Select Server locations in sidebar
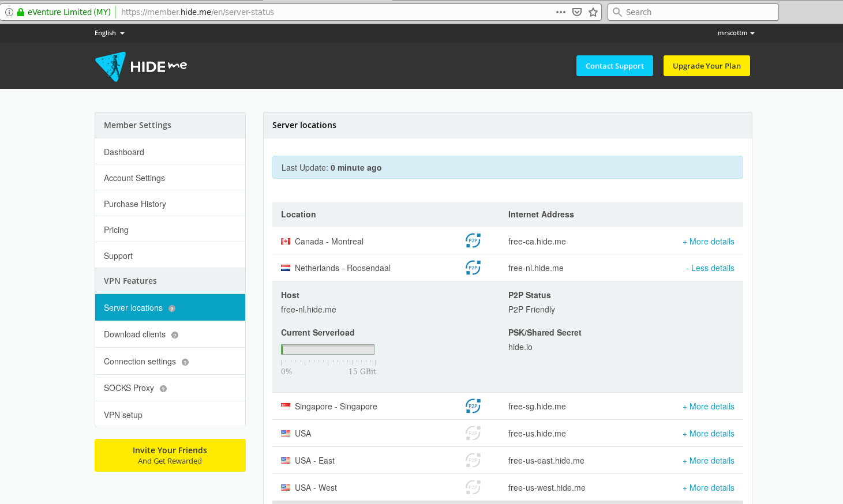This screenshot has height=504, width=843. click(170, 307)
